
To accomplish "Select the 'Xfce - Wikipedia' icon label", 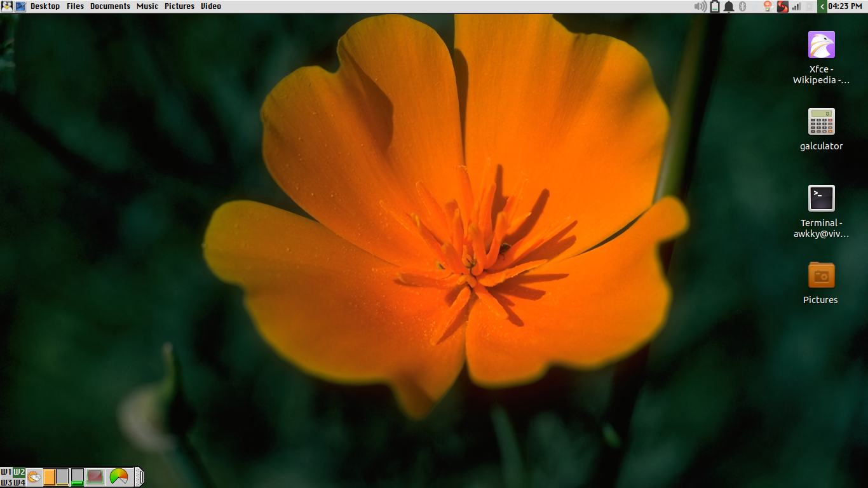I will (x=821, y=74).
